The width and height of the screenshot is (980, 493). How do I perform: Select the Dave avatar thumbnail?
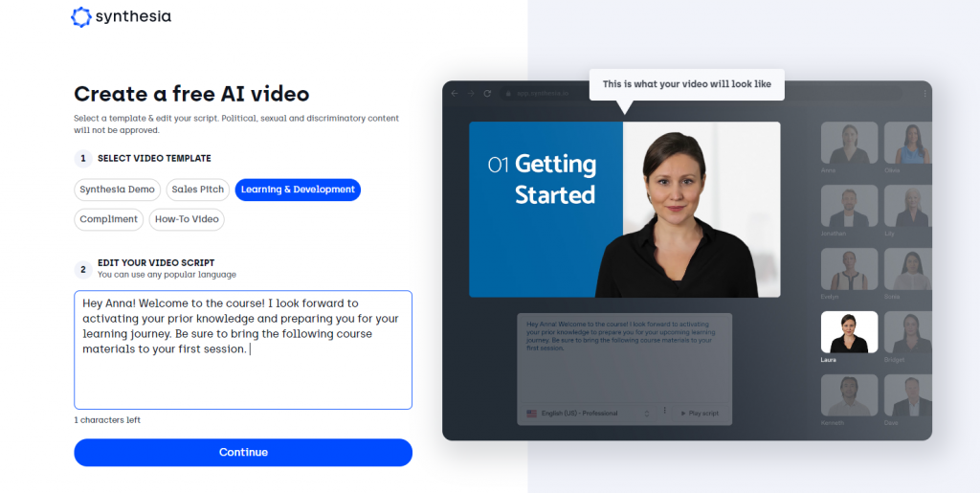click(908, 395)
